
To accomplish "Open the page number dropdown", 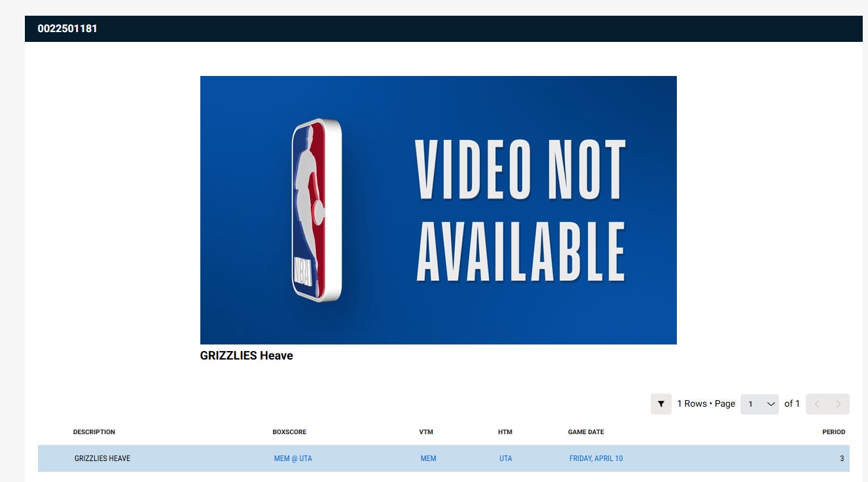I will pos(759,404).
